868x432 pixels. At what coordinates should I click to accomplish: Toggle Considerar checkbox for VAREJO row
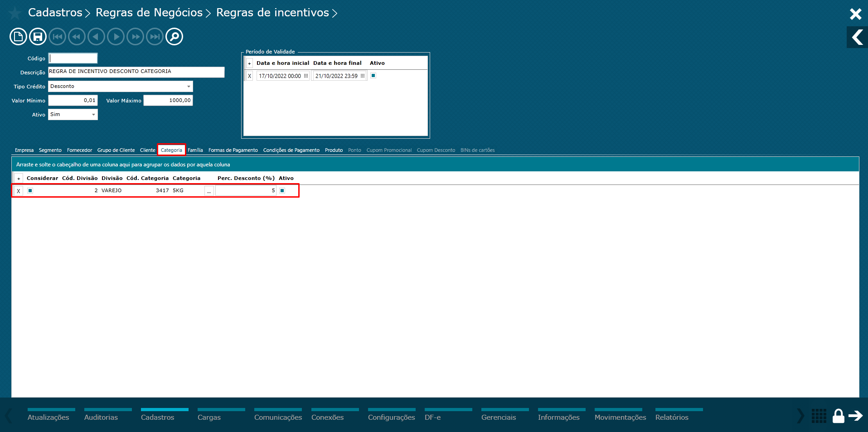click(x=30, y=191)
